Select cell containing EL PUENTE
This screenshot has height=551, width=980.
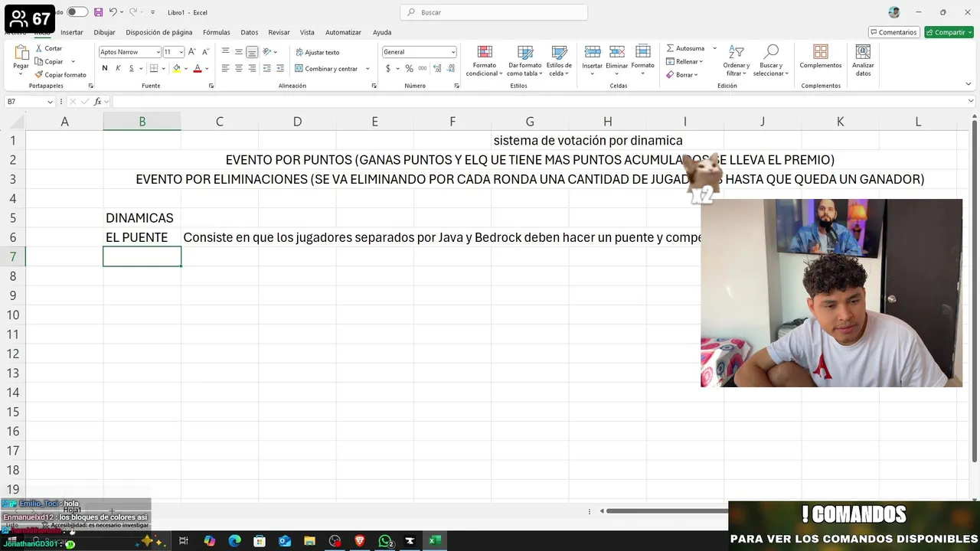(x=142, y=237)
